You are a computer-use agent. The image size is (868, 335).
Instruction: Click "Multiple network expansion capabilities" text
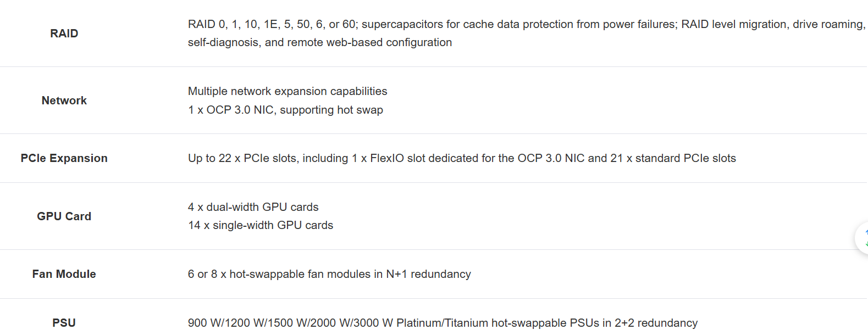288,91
